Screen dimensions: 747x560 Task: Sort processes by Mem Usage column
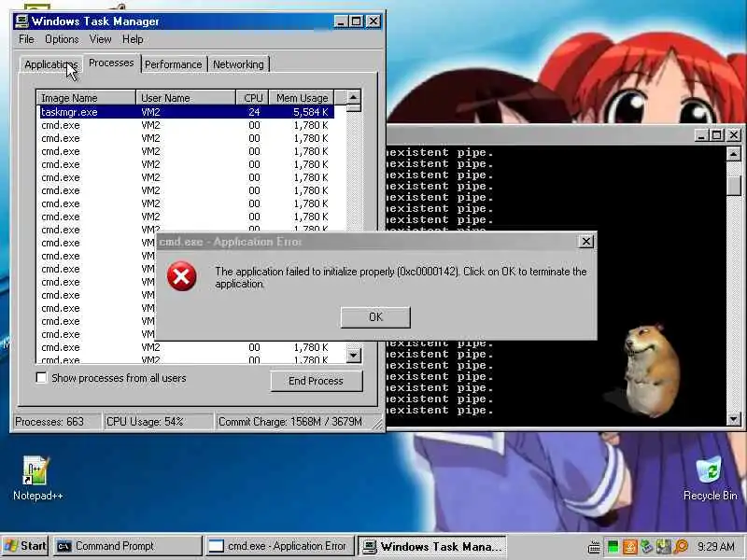pos(302,98)
